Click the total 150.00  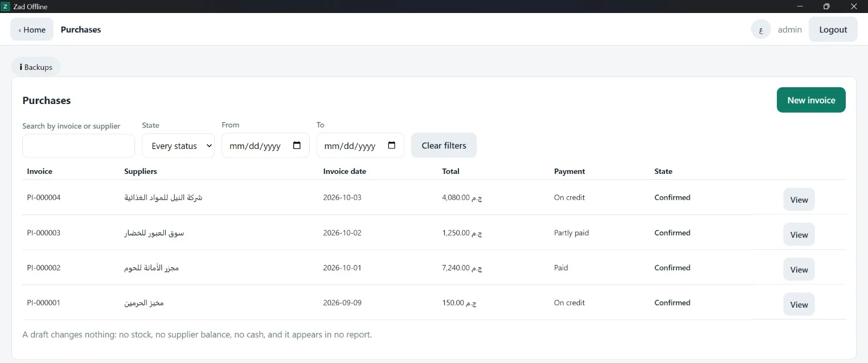pyautogui.click(x=459, y=303)
